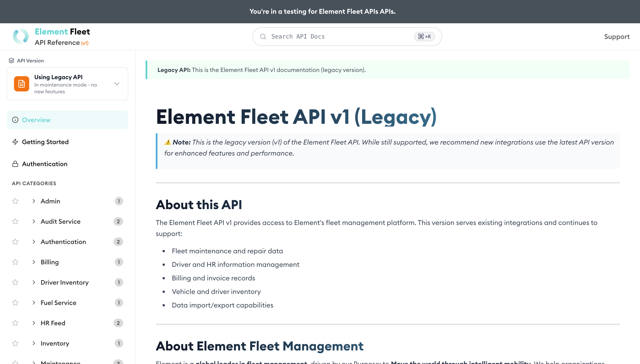Click the Overview info circle icon
The image size is (640, 364).
pyautogui.click(x=15, y=120)
